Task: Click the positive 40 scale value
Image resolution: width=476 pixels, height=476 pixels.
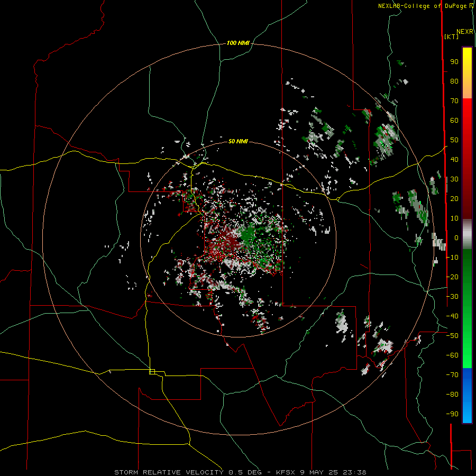Action: point(454,160)
